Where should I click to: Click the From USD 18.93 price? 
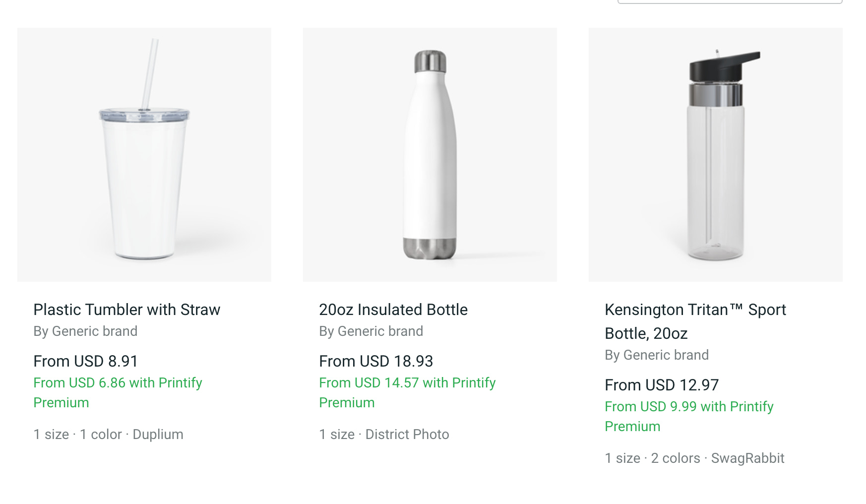[x=376, y=361]
